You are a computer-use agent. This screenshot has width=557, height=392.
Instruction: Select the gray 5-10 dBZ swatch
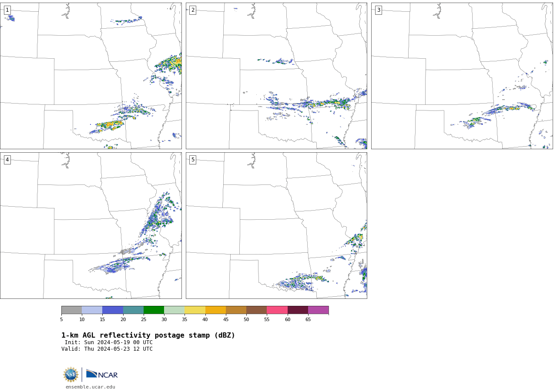71,310
